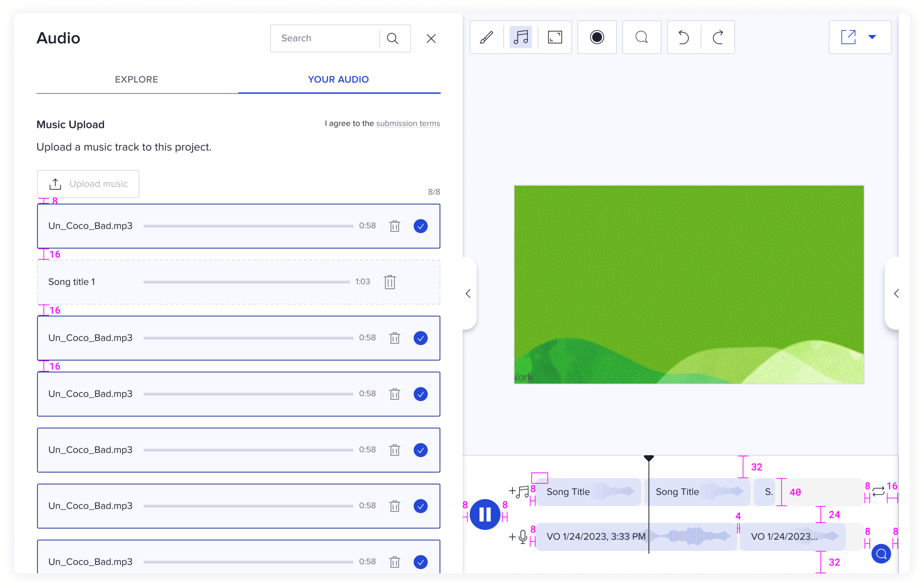The height and width of the screenshot is (588, 924).
Task: Select the pencil edit tool in toolbar
Action: click(x=487, y=37)
